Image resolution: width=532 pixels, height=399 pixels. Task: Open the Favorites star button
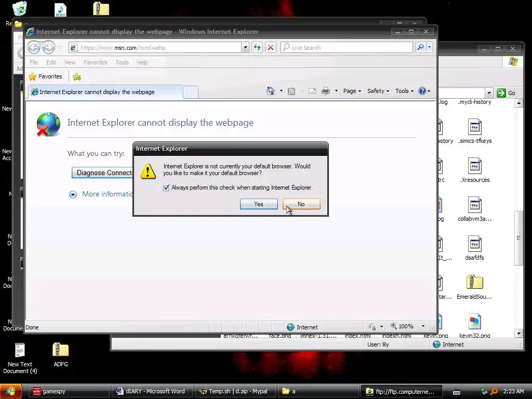46,77
